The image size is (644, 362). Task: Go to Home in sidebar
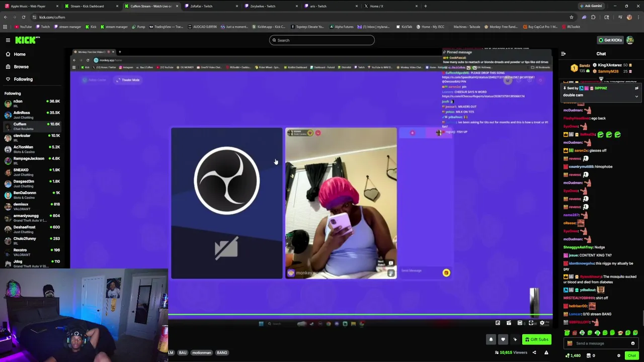[20, 54]
